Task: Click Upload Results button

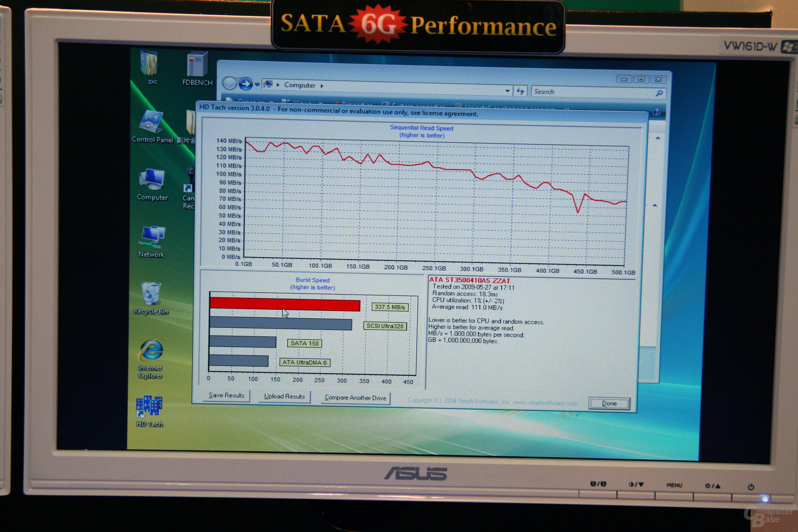Action: pyautogui.click(x=284, y=396)
